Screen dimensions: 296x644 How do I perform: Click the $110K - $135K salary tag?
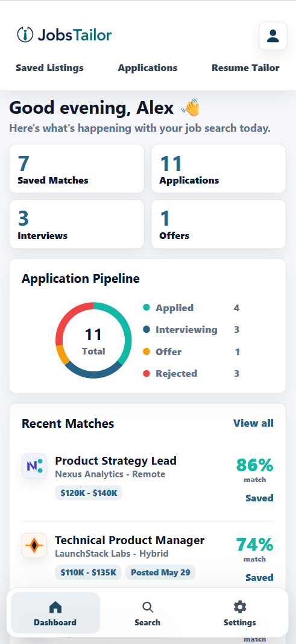(88, 572)
